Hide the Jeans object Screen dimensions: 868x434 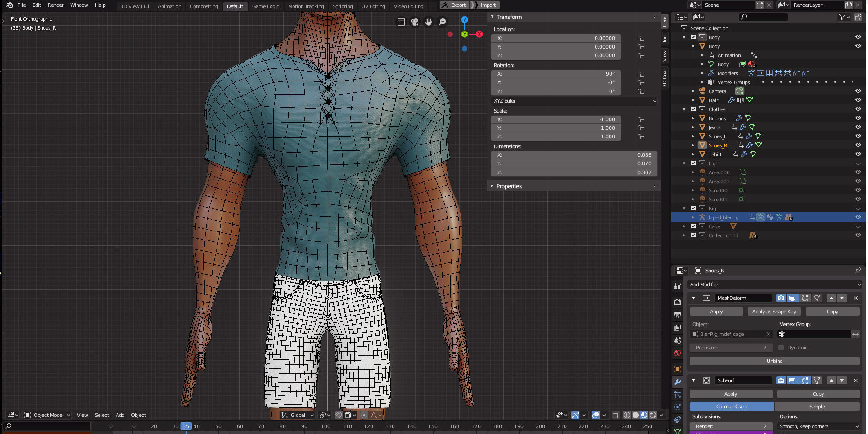[x=858, y=127]
